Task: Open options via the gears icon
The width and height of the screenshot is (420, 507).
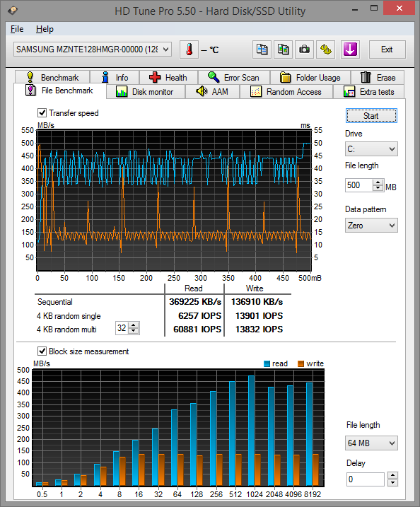Action: 325,49
